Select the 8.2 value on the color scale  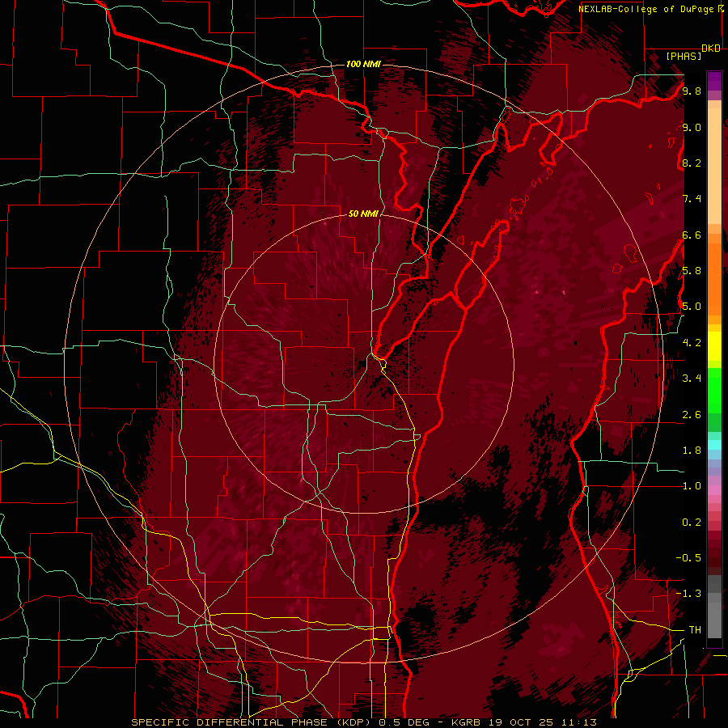tap(692, 163)
